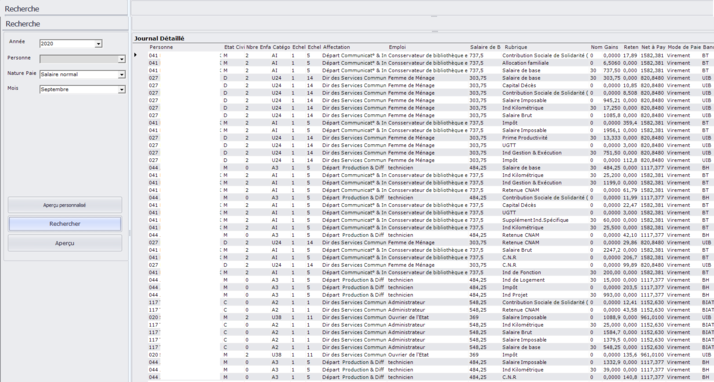Click the Nom column header
Screen dimensions: 714x382
tap(596, 47)
